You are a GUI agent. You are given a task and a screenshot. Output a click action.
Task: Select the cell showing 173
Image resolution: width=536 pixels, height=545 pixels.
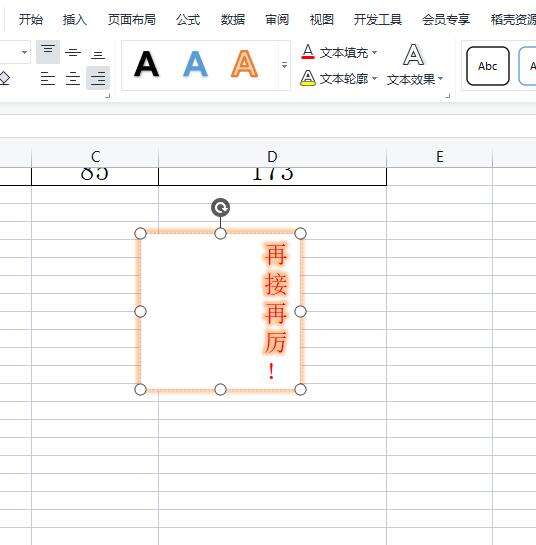pyautogui.click(x=272, y=176)
